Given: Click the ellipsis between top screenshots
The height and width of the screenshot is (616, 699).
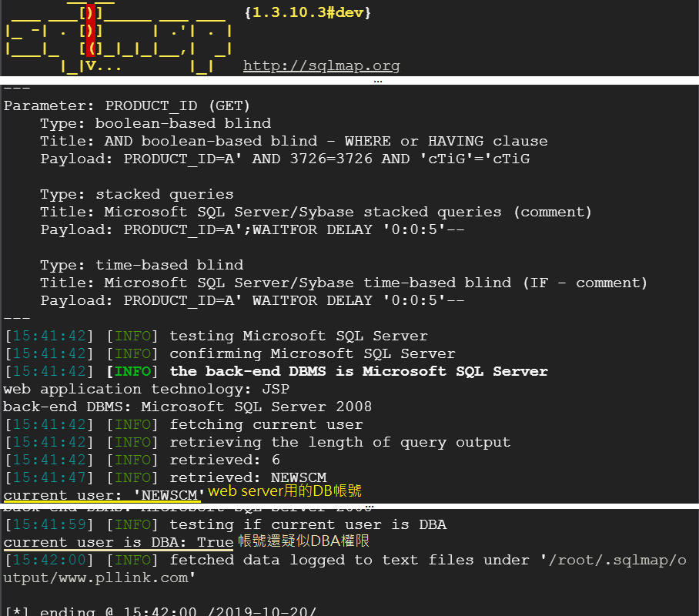Looking at the screenshot, I should point(378,82).
